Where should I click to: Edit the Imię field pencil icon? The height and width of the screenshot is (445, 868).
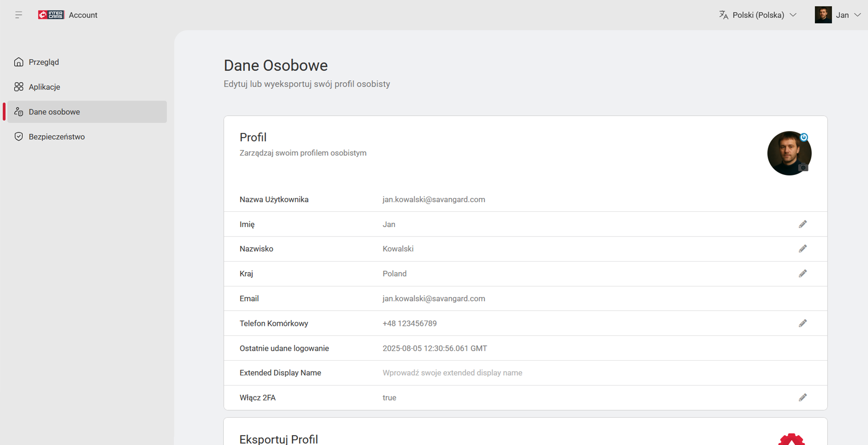point(802,224)
